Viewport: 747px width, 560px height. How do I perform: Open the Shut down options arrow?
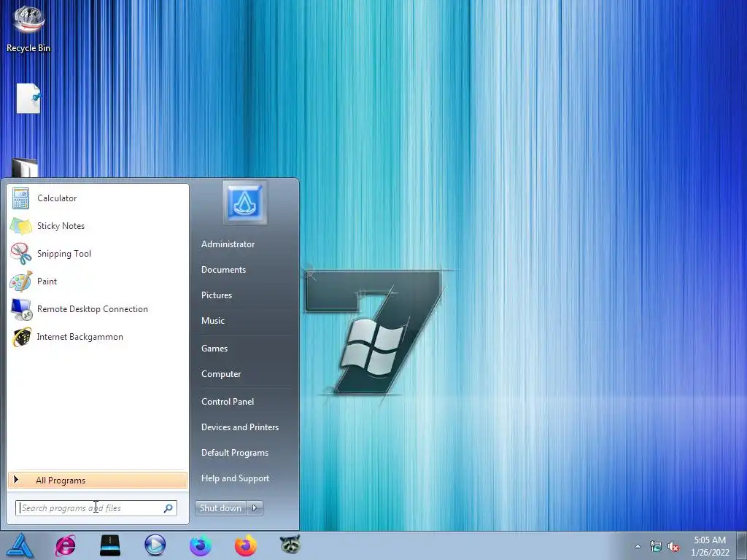click(255, 508)
